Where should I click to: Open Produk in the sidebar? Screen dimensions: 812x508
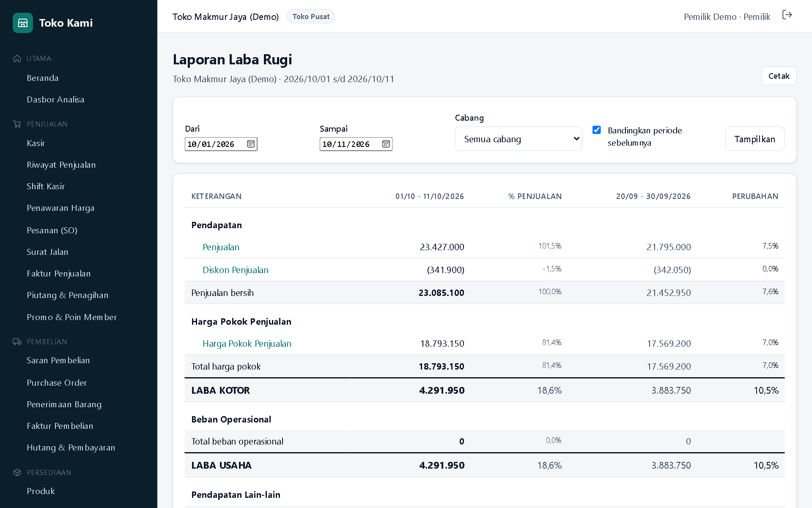(41, 491)
